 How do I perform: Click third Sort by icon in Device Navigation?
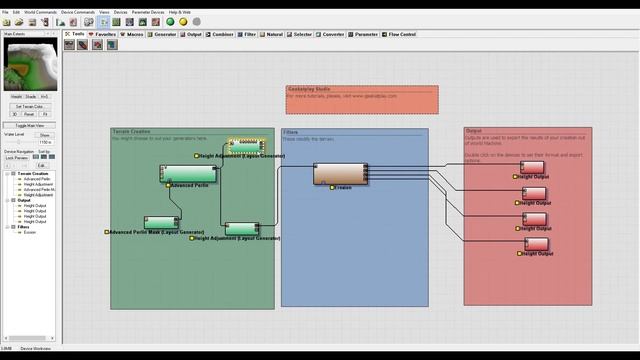[x=52, y=157]
